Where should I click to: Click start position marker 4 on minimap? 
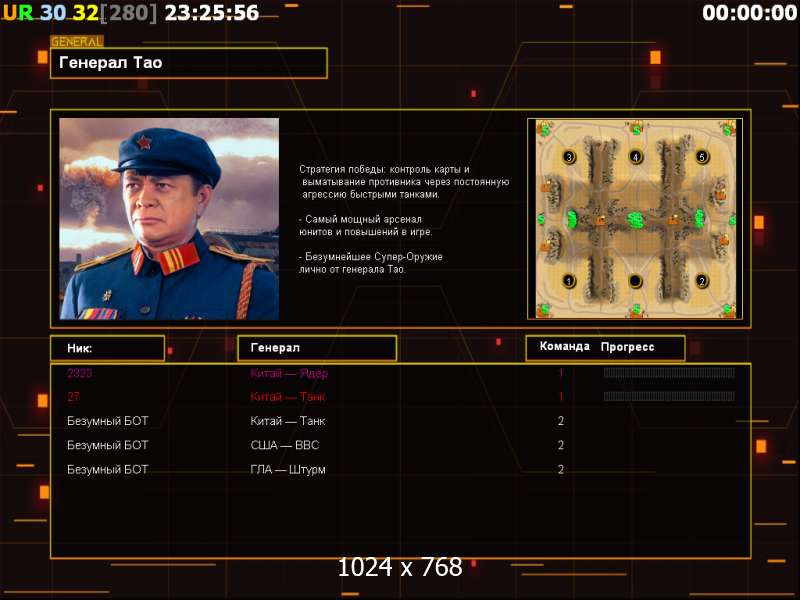(635, 157)
